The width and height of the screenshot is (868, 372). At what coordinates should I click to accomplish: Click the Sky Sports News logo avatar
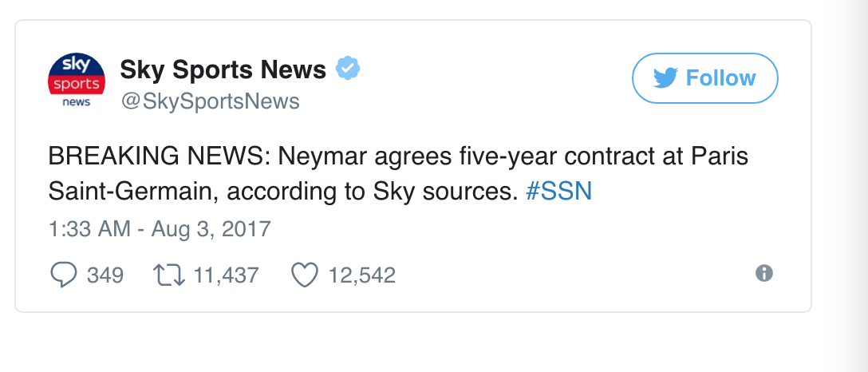coord(76,80)
